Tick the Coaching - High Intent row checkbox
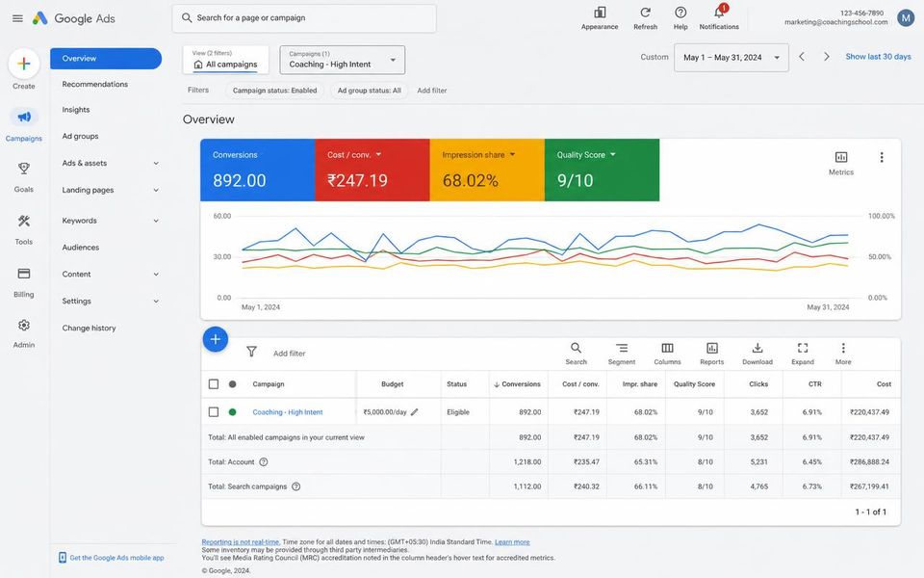The image size is (924, 578). (214, 411)
